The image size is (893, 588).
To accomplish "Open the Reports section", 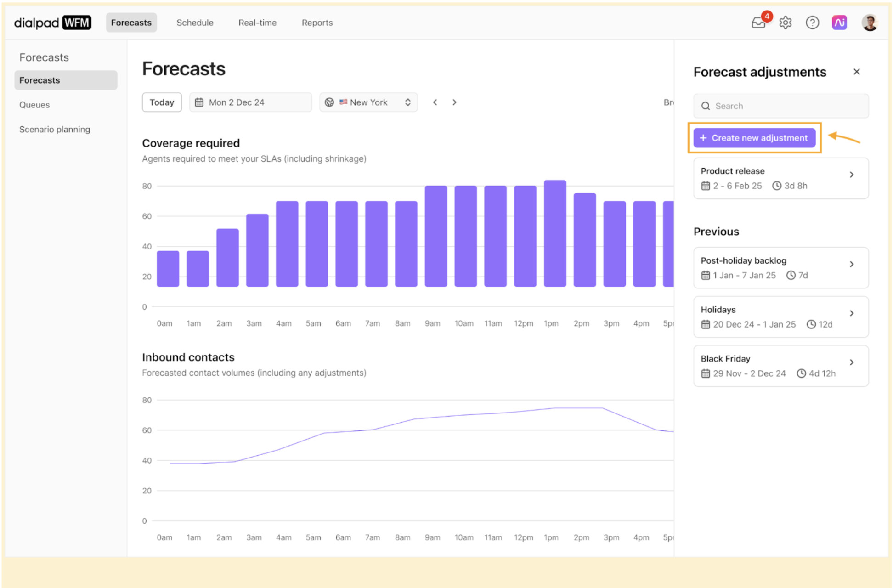I will tap(317, 22).
